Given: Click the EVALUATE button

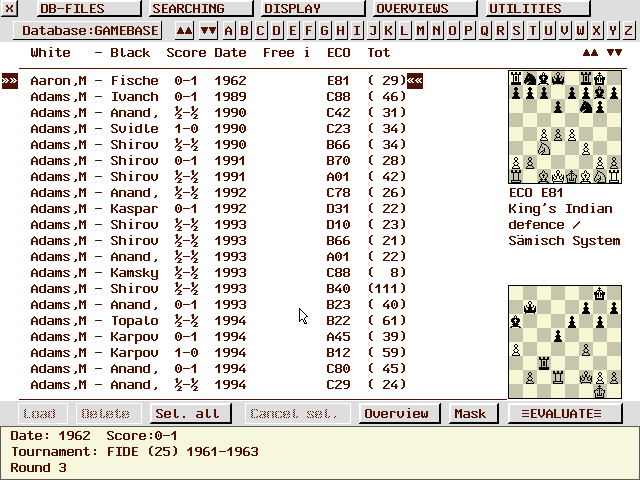Looking at the screenshot, I should tap(565, 413).
